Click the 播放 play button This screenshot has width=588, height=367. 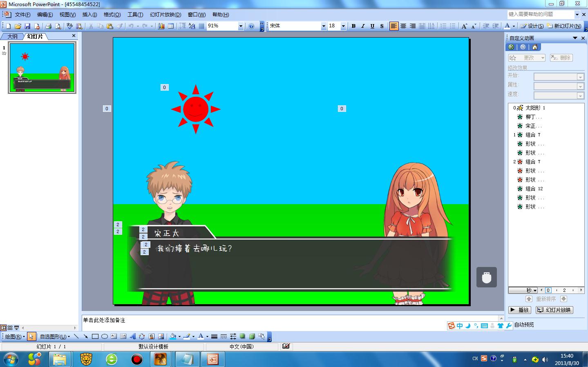coord(520,310)
